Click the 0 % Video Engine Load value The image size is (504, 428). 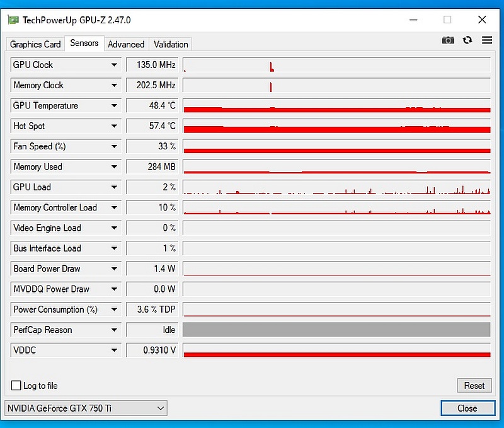[x=152, y=228]
